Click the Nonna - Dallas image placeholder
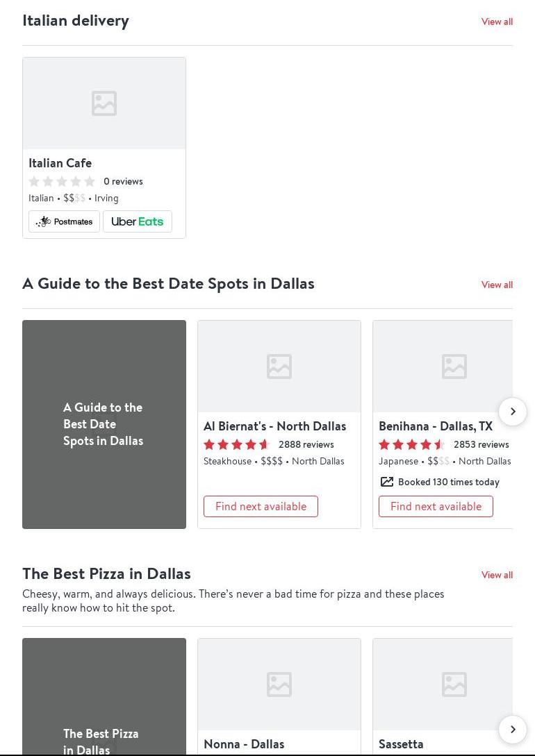The image size is (535, 756). coord(279,684)
